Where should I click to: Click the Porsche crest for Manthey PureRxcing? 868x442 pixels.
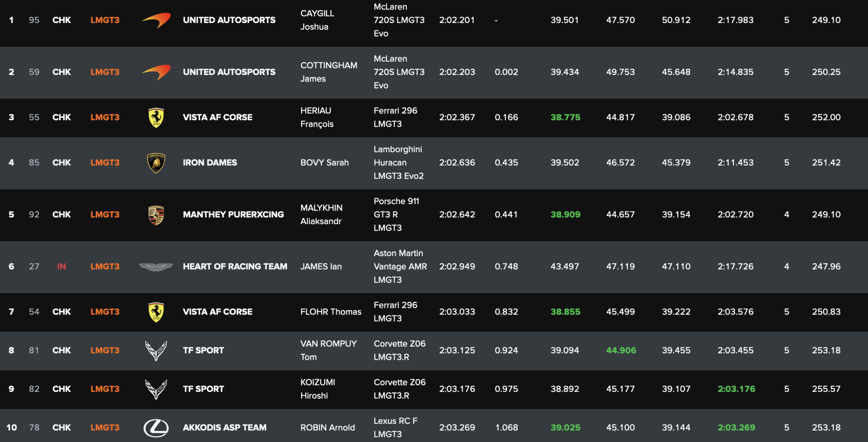click(x=156, y=215)
